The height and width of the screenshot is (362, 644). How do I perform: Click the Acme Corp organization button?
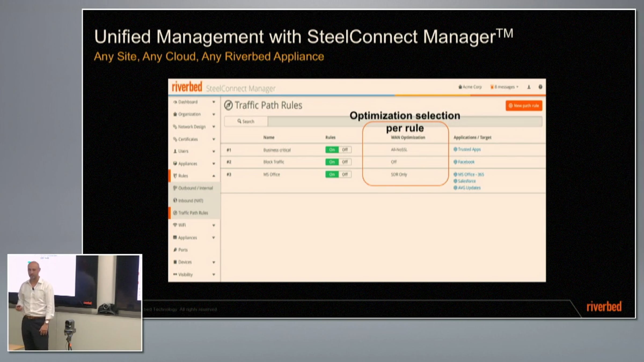[470, 87]
